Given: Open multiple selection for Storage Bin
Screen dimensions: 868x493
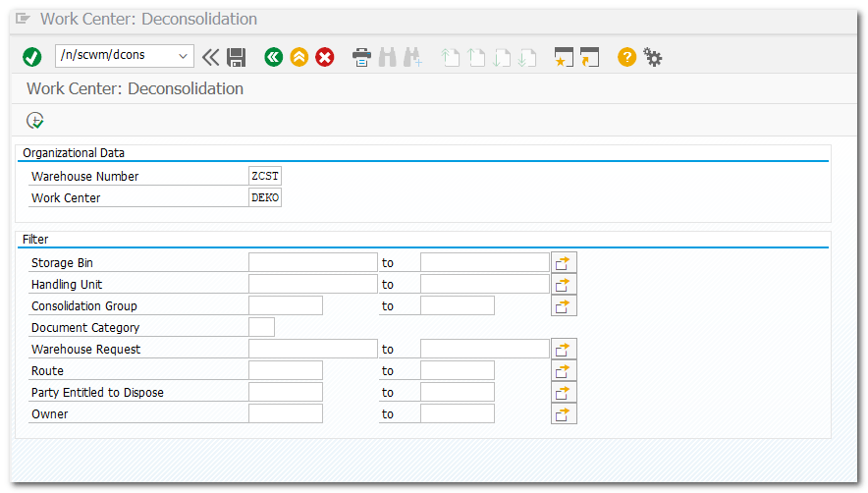Looking at the screenshot, I should [x=564, y=262].
